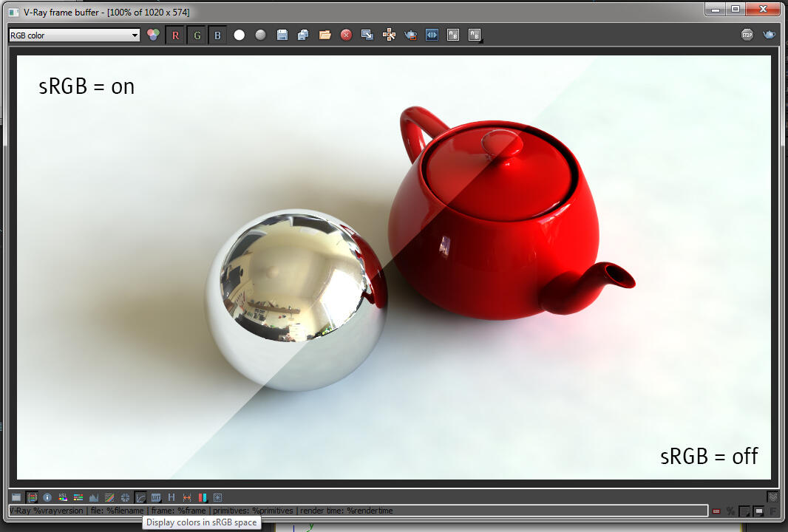Click the render teapot button at far right

click(769, 35)
